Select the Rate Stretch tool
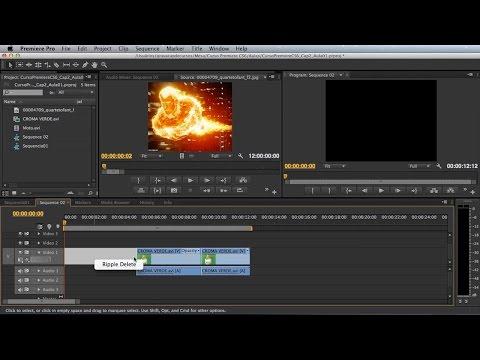 pos(48,65)
